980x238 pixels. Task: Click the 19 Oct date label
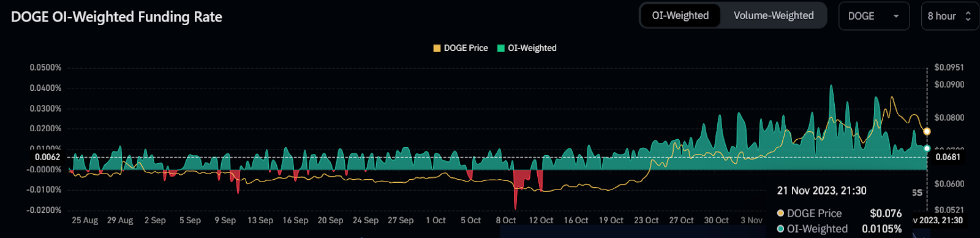coord(611,220)
